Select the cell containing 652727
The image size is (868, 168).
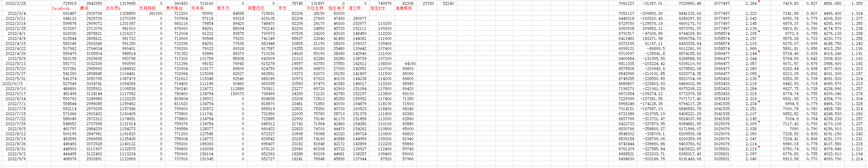[x=262, y=159]
